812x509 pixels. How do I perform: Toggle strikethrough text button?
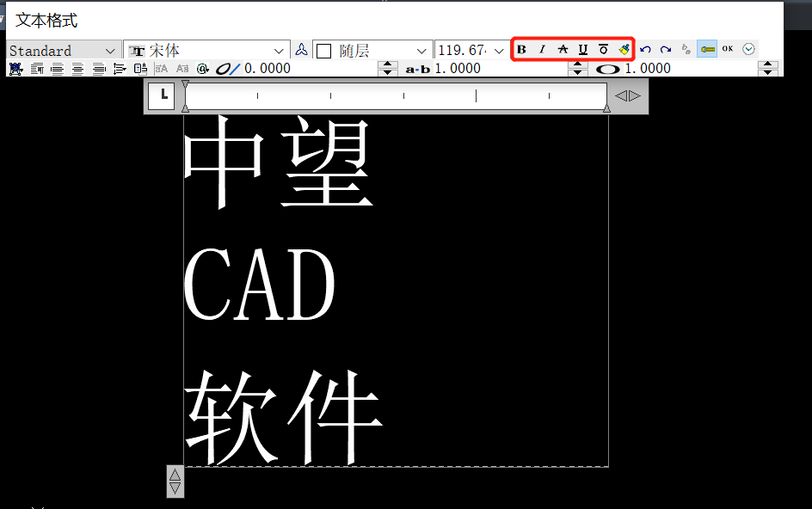click(563, 50)
